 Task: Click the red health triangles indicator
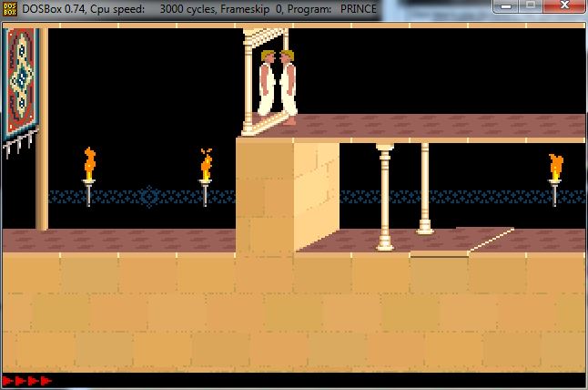point(27,381)
